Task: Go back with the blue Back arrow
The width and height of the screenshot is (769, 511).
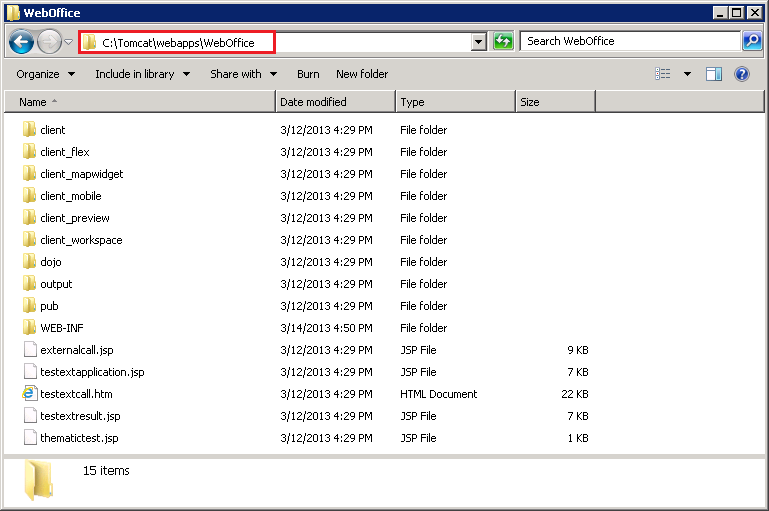Action: (22, 42)
